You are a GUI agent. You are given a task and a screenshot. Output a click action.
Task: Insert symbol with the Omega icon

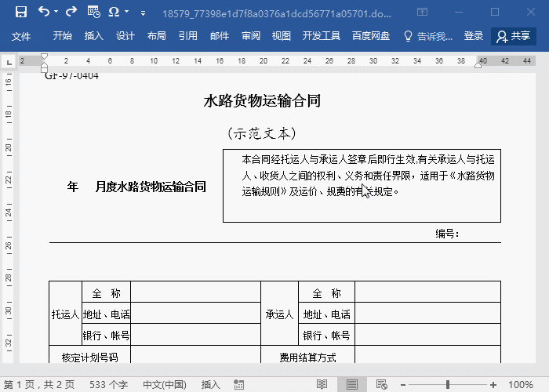[x=114, y=12]
